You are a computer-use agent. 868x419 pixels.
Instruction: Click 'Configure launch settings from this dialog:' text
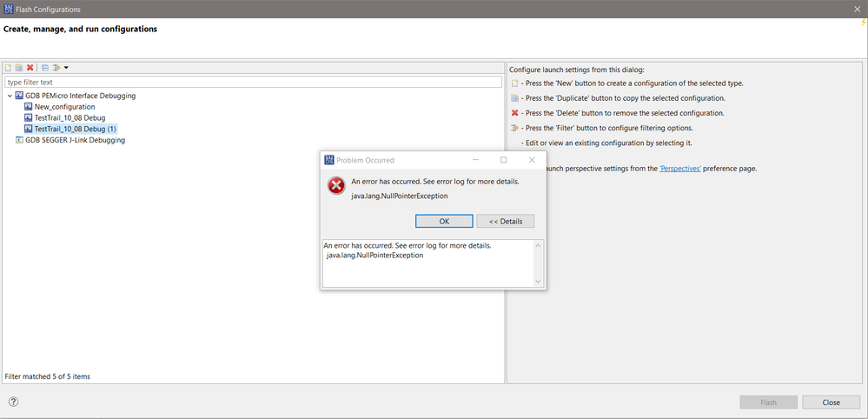[577, 70]
